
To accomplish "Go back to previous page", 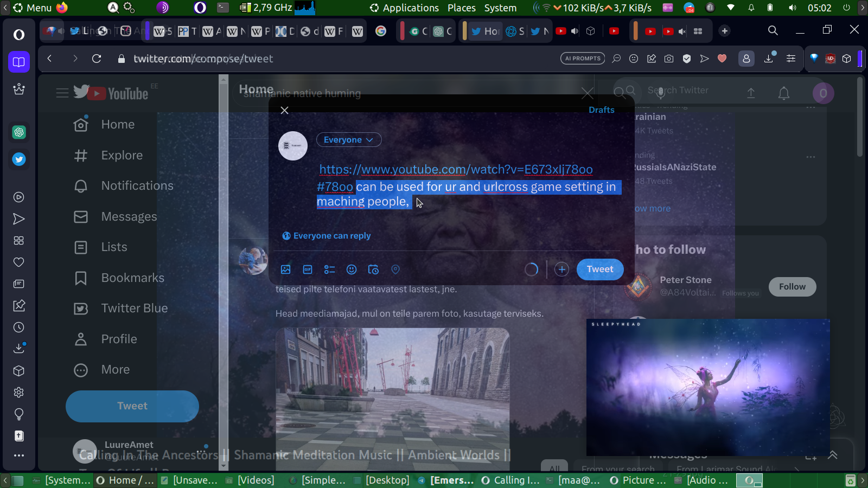I will [50, 59].
